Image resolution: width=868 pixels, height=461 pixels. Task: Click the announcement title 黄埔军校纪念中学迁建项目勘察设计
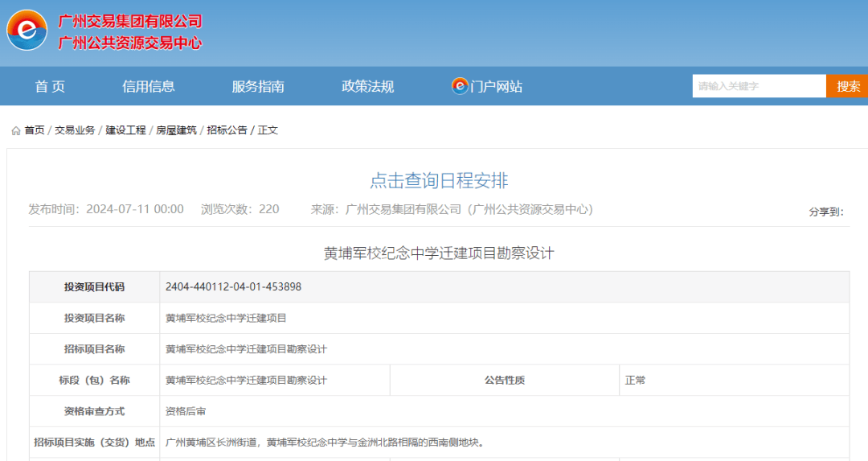pos(439,253)
